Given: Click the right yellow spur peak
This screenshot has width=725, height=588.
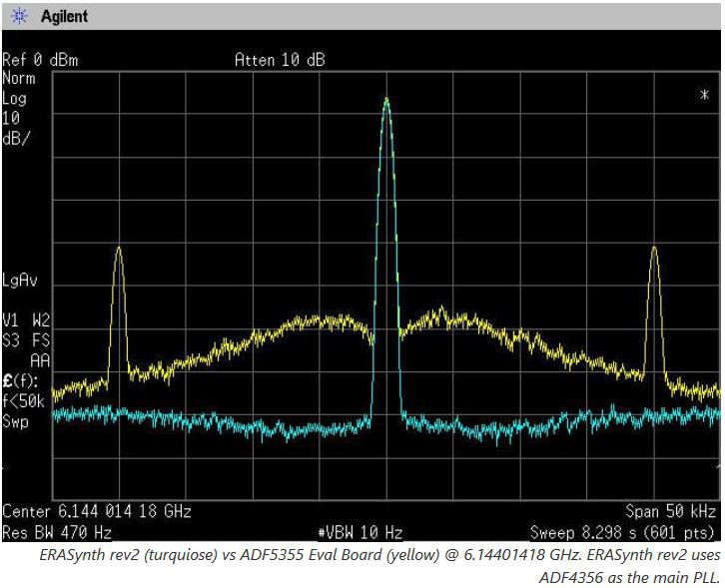Looking at the screenshot, I should [654, 249].
